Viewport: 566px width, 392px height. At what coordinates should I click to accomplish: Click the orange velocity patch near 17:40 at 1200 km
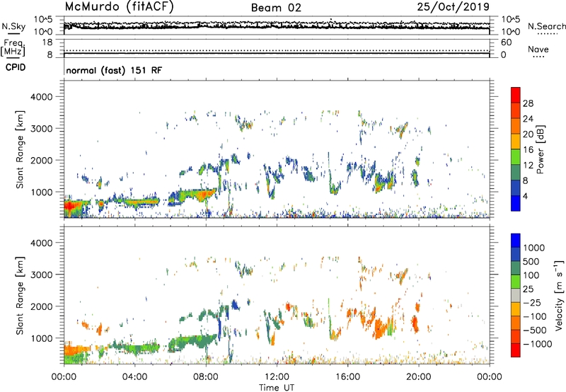[x=379, y=328]
